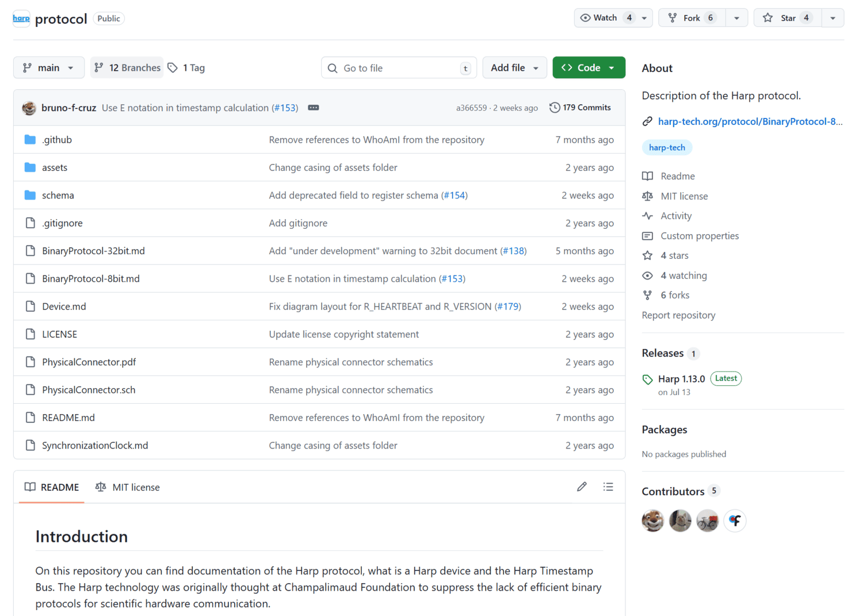Screen dimensions: 863x616
Task: Open the .gitignore file
Action: pyautogui.click(x=62, y=223)
